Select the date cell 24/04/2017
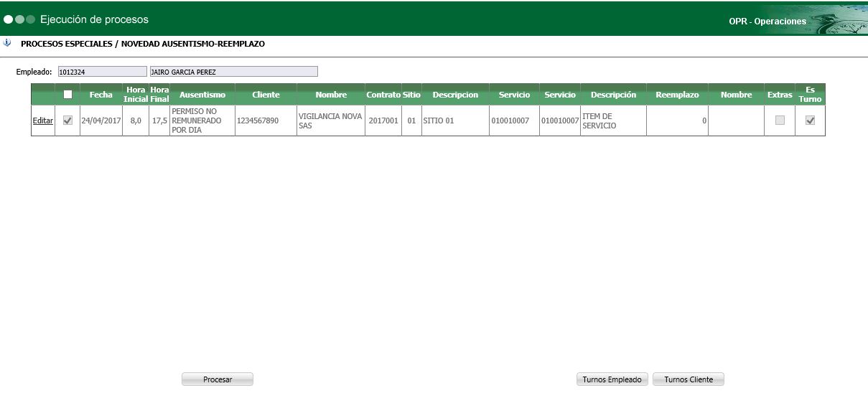The width and height of the screenshot is (868, 411). coord(101,121)
